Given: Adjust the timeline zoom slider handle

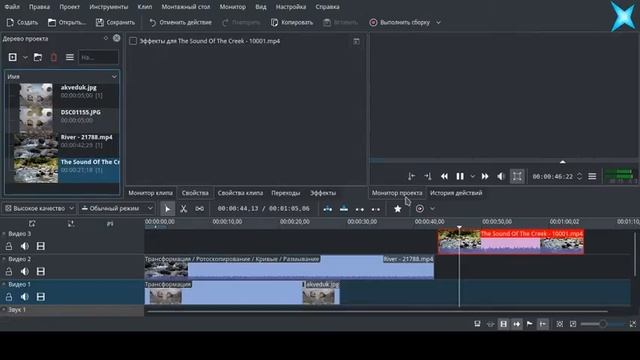Looking at the screenshot, I should pos(603,324).
